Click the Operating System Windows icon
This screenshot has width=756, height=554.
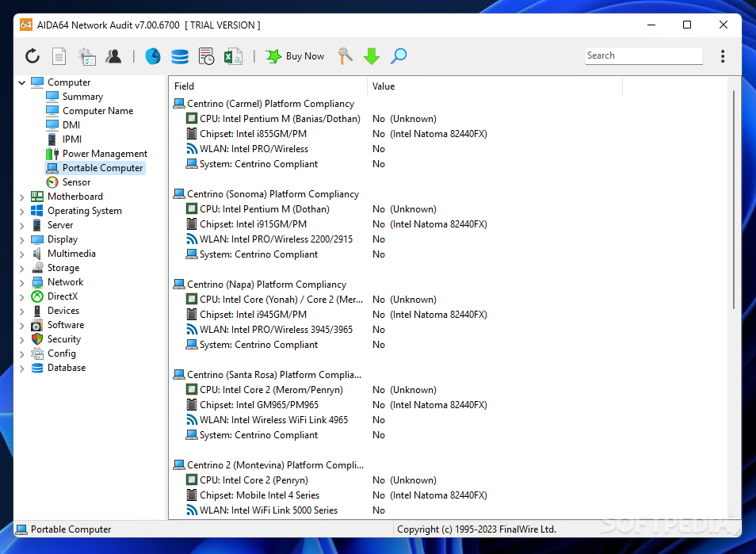tap(37, 211)
